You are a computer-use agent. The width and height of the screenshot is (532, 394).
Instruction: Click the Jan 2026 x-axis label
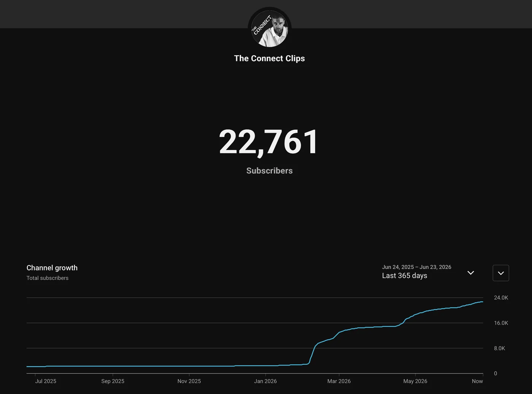266,381
